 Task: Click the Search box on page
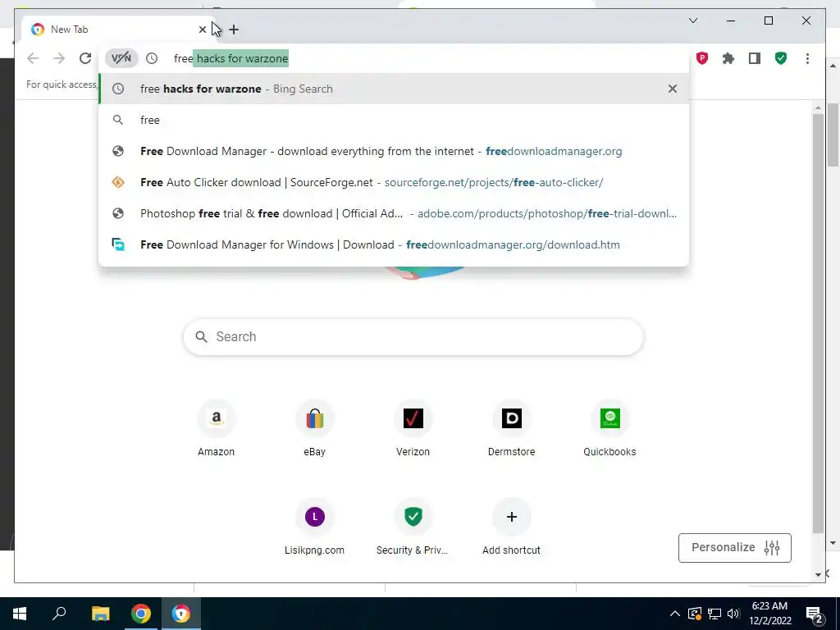(x=413, y=336)
